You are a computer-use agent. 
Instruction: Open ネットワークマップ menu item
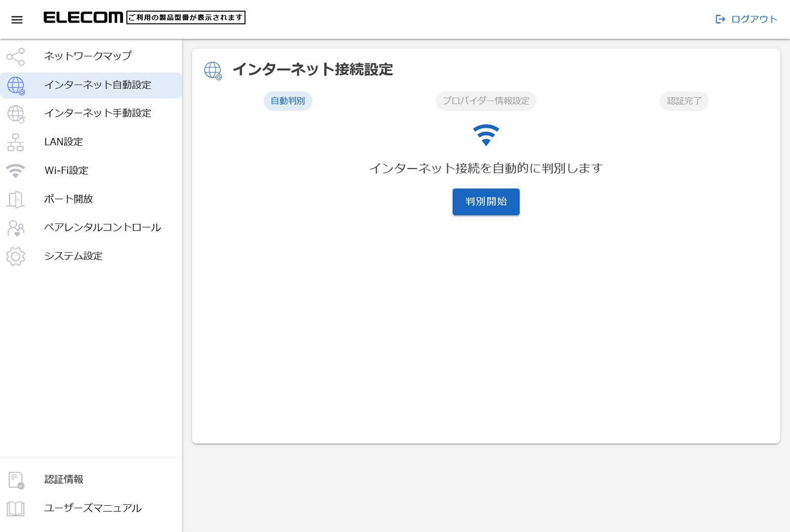coord(88,56)
